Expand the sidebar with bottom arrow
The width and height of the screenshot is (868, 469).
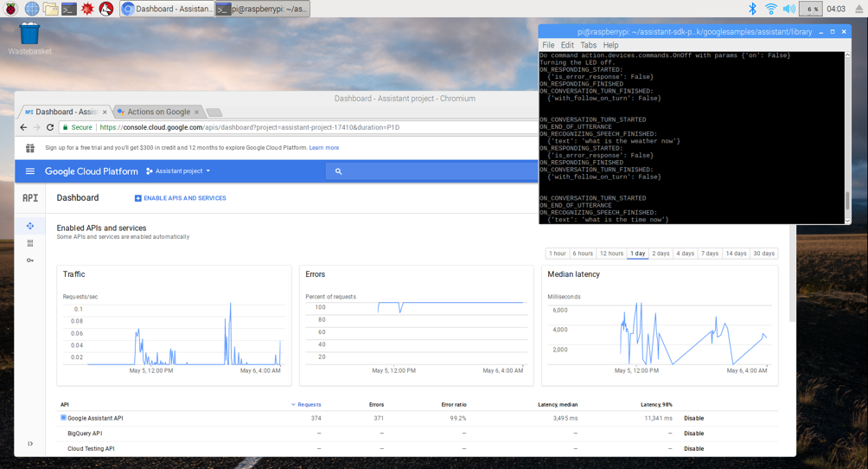click(x=30, y=444)
